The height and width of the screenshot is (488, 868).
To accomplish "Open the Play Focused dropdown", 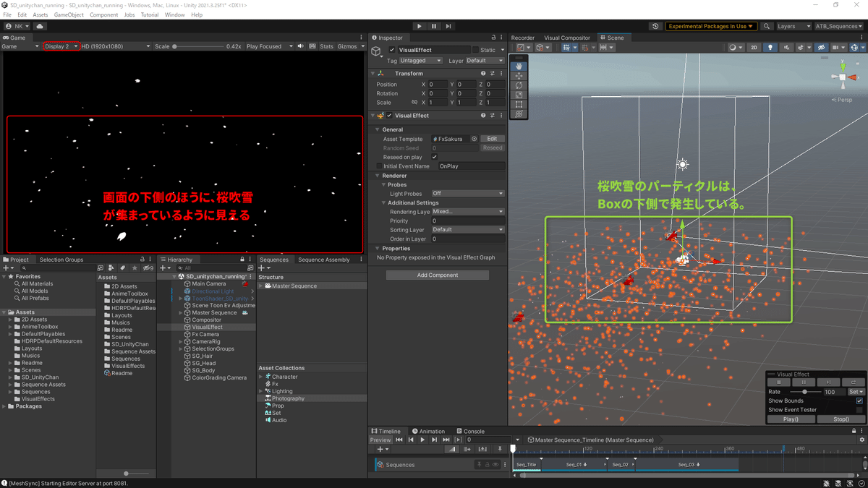I will [268, 46].
